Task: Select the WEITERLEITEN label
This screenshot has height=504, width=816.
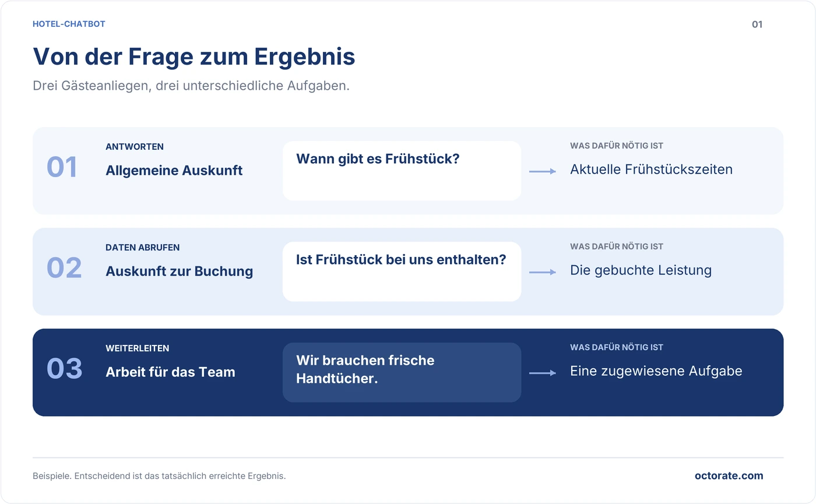Action: tap(138, 348)
